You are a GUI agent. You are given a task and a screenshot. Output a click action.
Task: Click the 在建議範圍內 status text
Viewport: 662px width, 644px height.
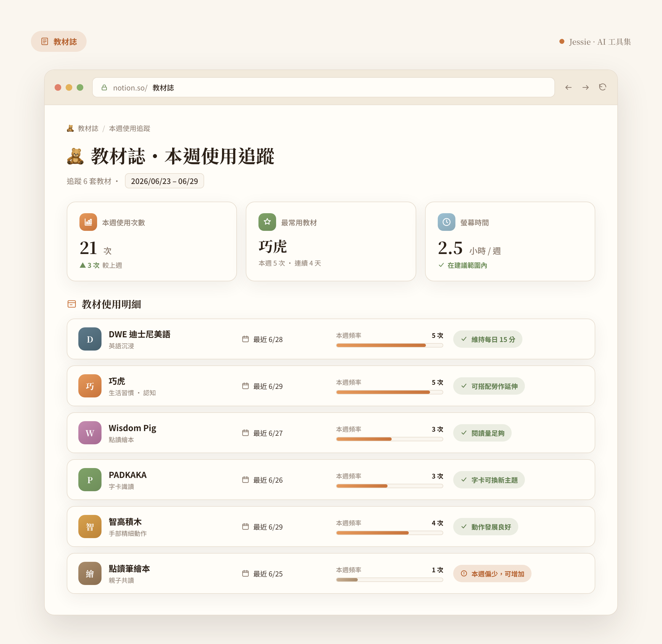click(467, 265)
